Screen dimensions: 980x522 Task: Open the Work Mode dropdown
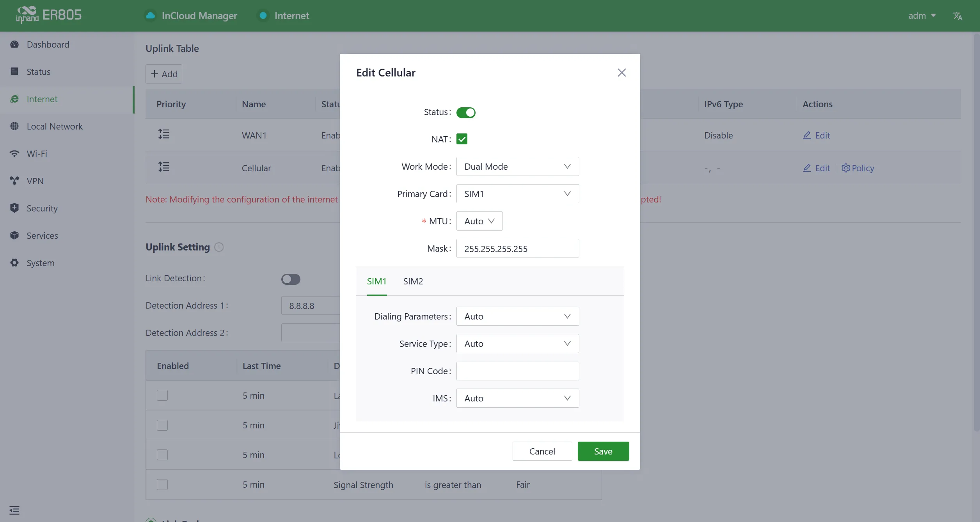pyautogui.click(x=518, y=167)
